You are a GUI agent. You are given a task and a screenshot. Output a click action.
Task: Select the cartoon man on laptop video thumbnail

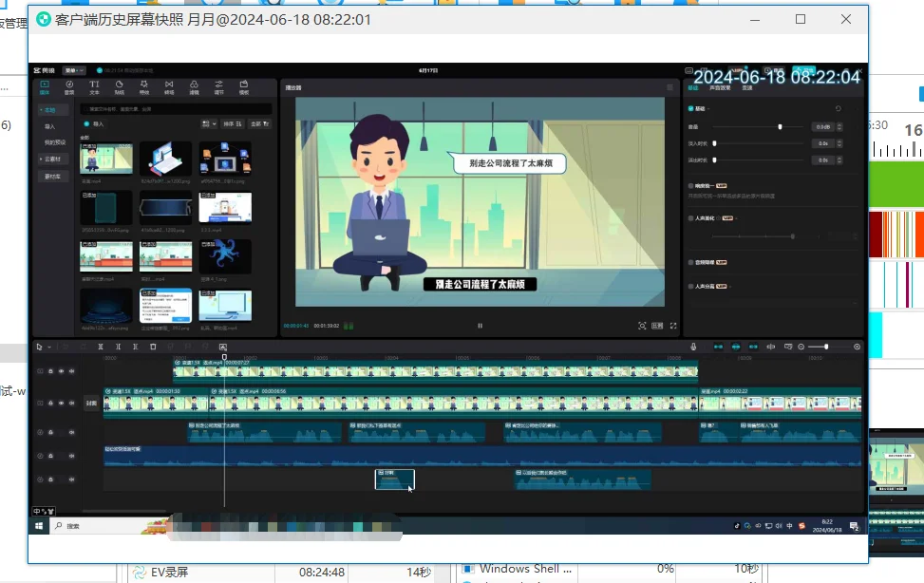click(x=106, y=158)
